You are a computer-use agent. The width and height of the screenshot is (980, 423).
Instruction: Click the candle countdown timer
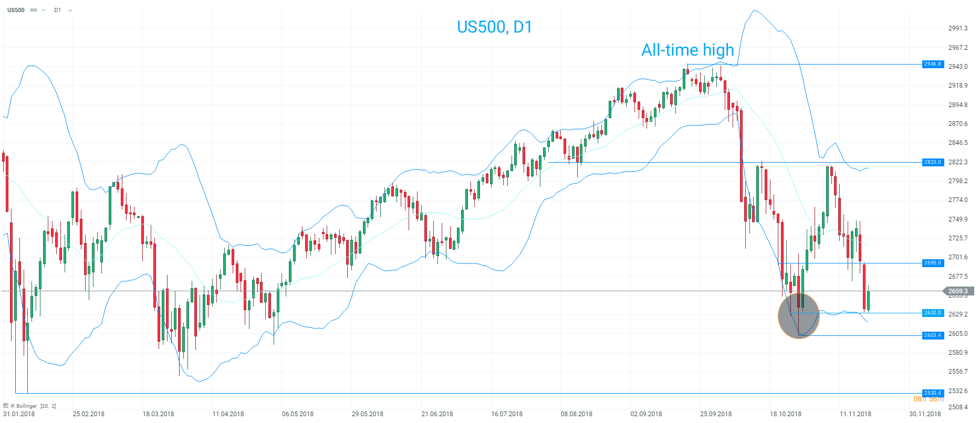click(929, 399)
